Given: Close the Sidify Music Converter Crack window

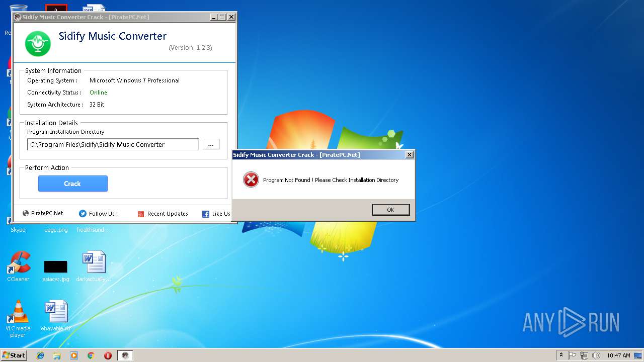Looking at the screenshot, I should point(231,17).
